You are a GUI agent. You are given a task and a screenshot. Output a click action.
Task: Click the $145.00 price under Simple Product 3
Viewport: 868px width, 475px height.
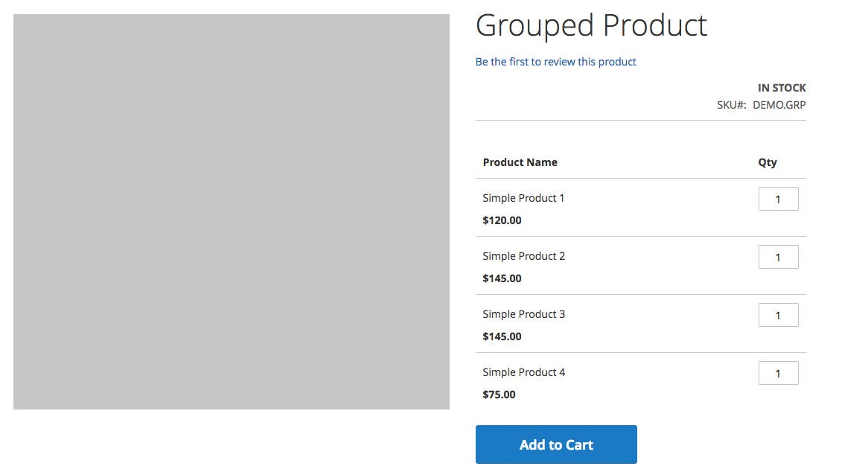click(502, 337)
